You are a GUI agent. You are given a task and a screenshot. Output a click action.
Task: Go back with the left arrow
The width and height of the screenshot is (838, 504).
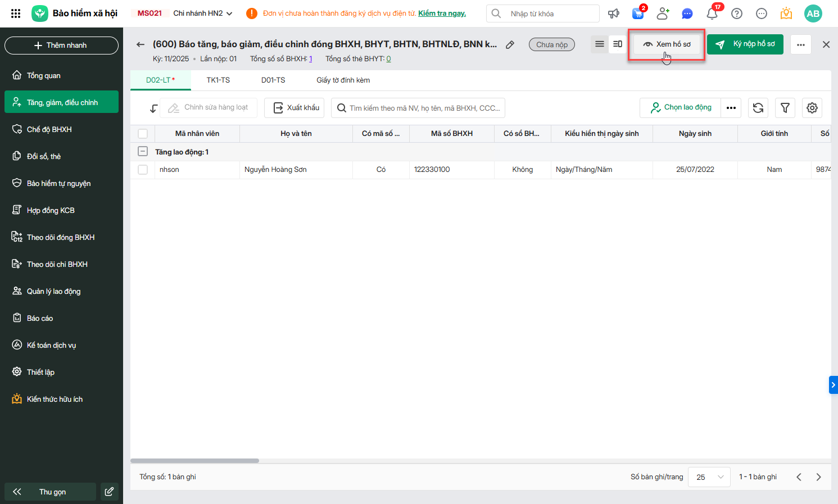coord(141,44)
